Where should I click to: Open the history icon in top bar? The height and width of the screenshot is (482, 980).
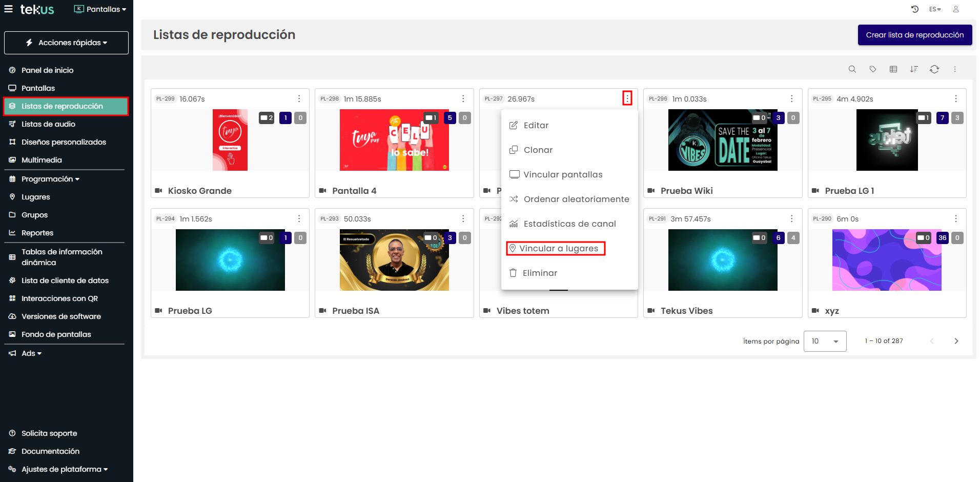[x=915, y=9]
